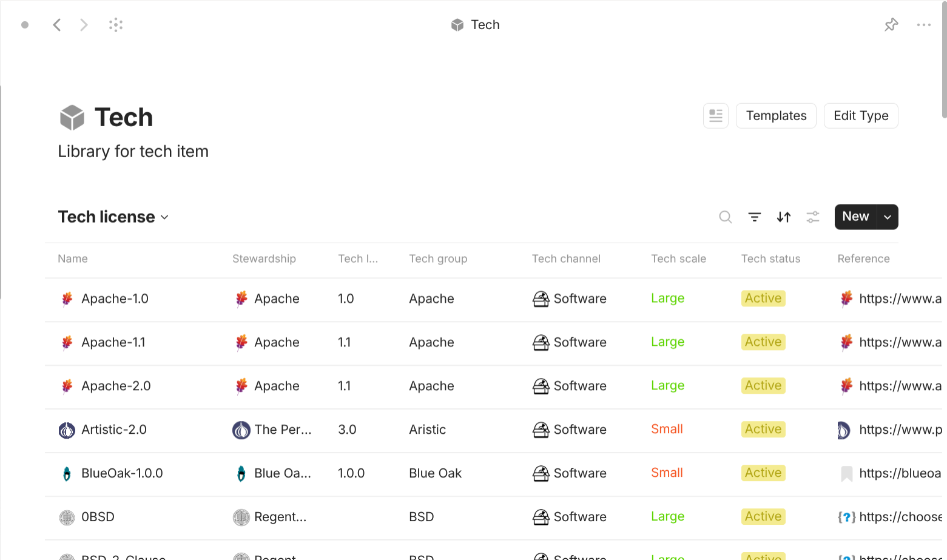The height and width of the screenshot is (560, 947).
Task: Pin the Tech page using the pin icon
Action: click(891, 24)
